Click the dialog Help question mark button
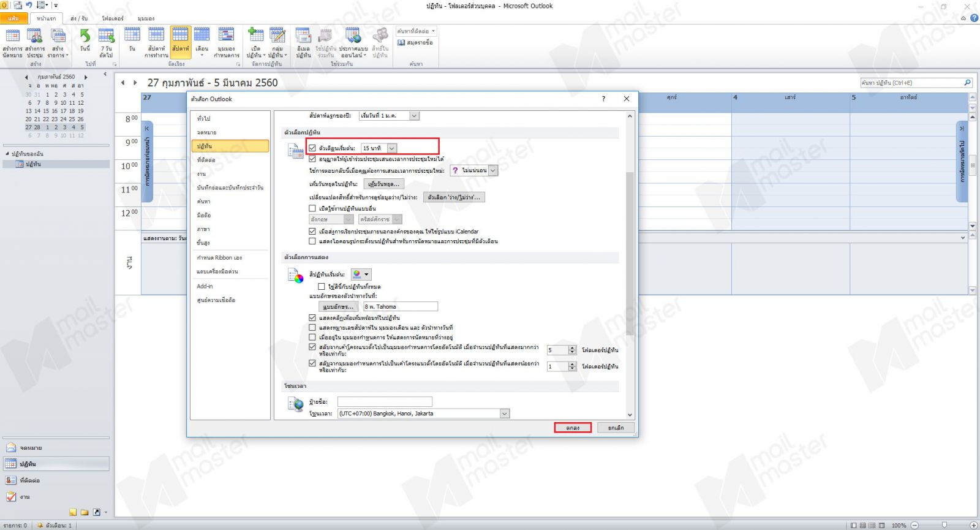Image resolution: width=980 pixels, height=530 pixels. click(x=603, y=99)
